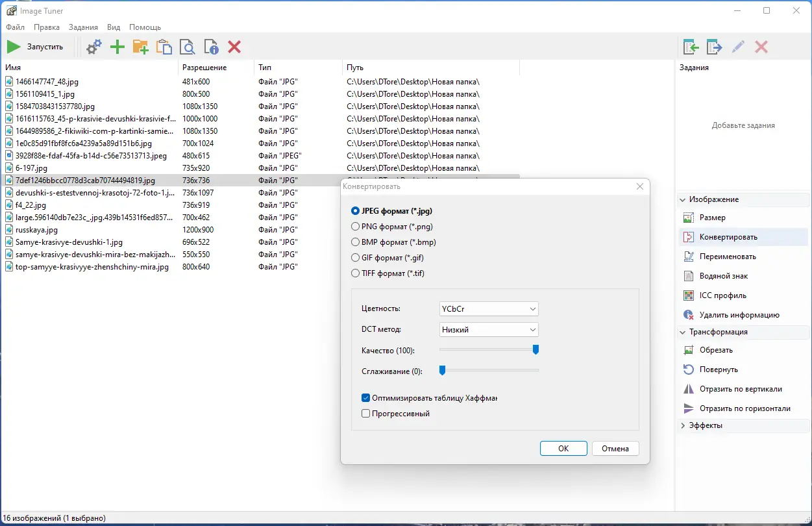Click the magnifier preview image icon
812x526 pixels.
click(x=187, y=47)
